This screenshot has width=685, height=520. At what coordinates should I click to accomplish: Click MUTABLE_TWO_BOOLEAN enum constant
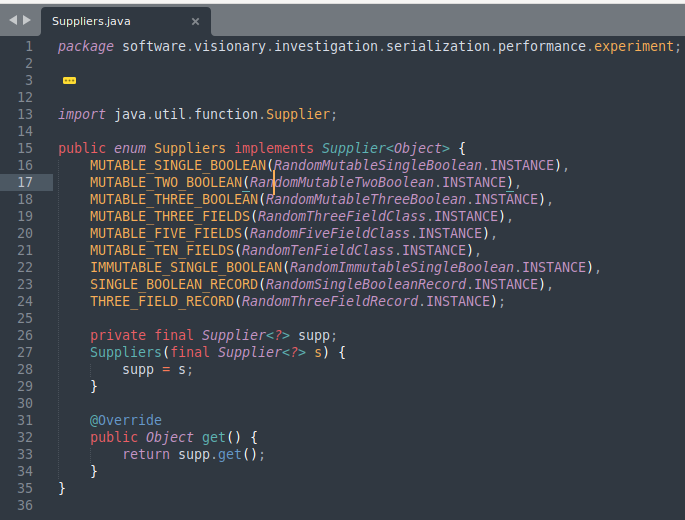[x=166, y=182]
